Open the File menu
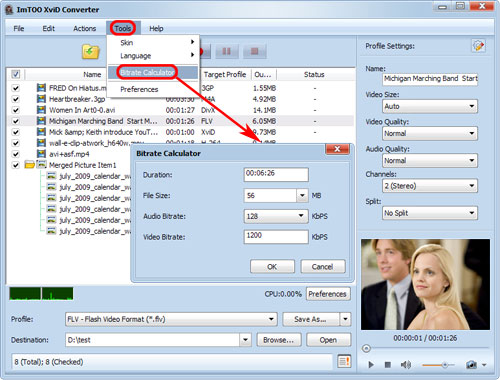This screenshot has width=500, height=380. coord(19,29)
